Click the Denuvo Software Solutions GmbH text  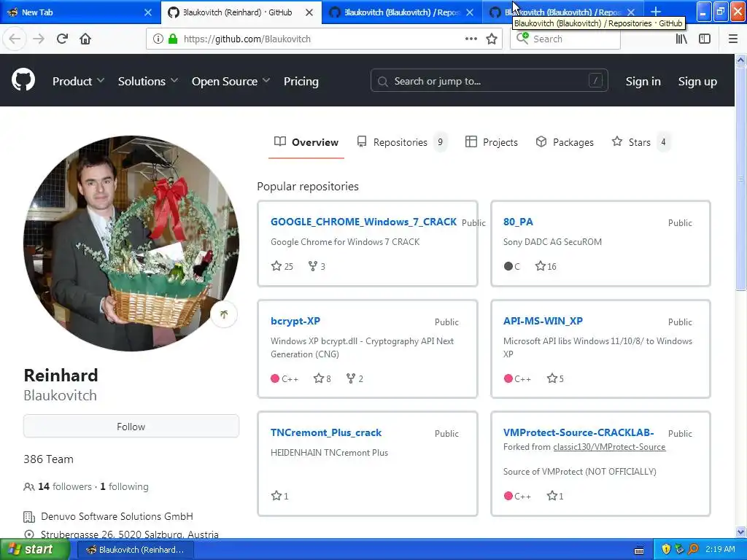117,516
